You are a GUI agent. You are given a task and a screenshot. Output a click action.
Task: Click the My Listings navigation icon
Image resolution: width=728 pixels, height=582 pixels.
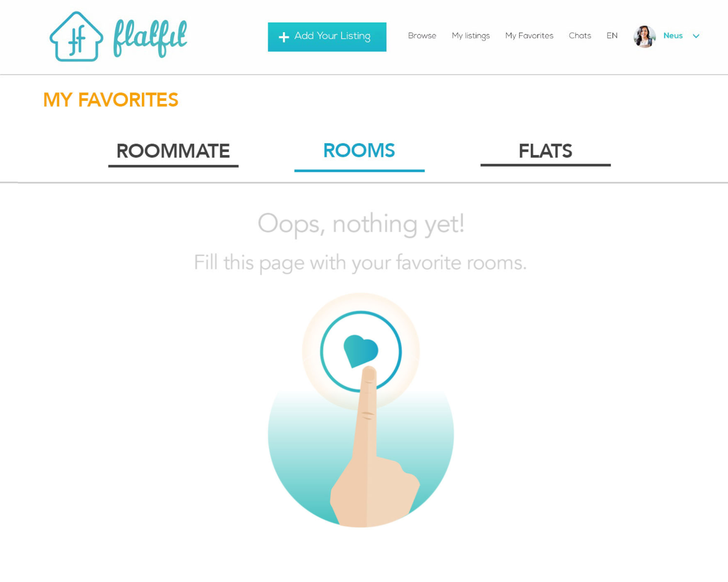[471, 36]
